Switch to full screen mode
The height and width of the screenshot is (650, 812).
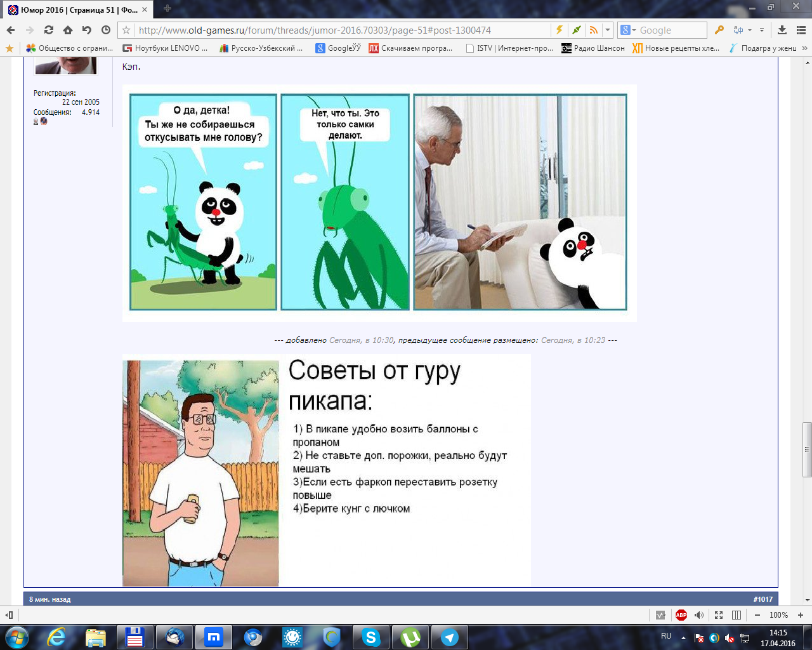tap(718, 615)
